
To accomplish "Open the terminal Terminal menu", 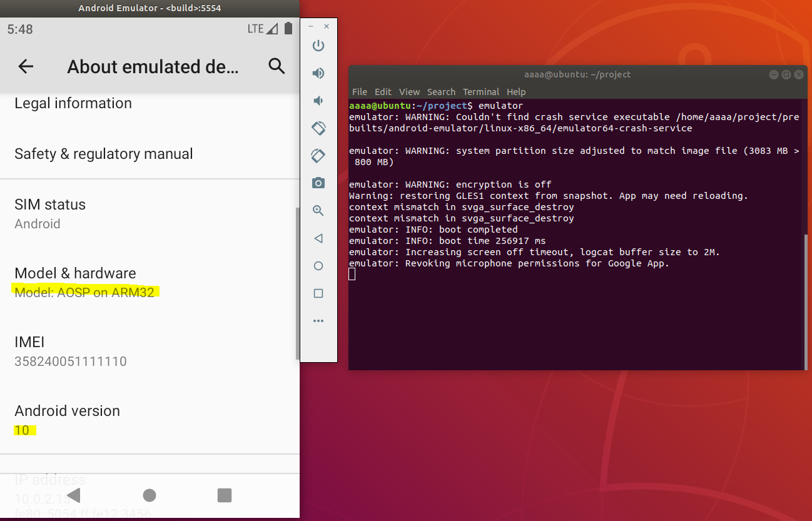I will click(x=481, y=92).
